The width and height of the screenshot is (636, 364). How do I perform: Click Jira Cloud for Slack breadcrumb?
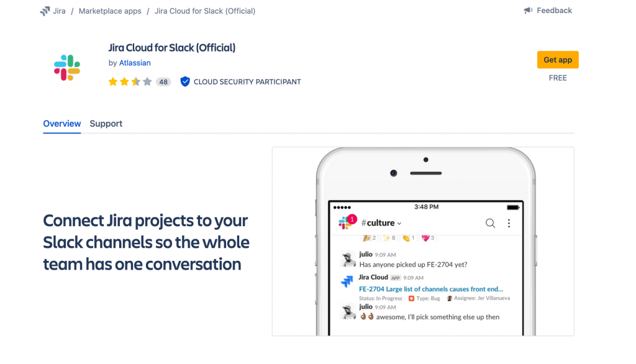(x=205, y=11)
